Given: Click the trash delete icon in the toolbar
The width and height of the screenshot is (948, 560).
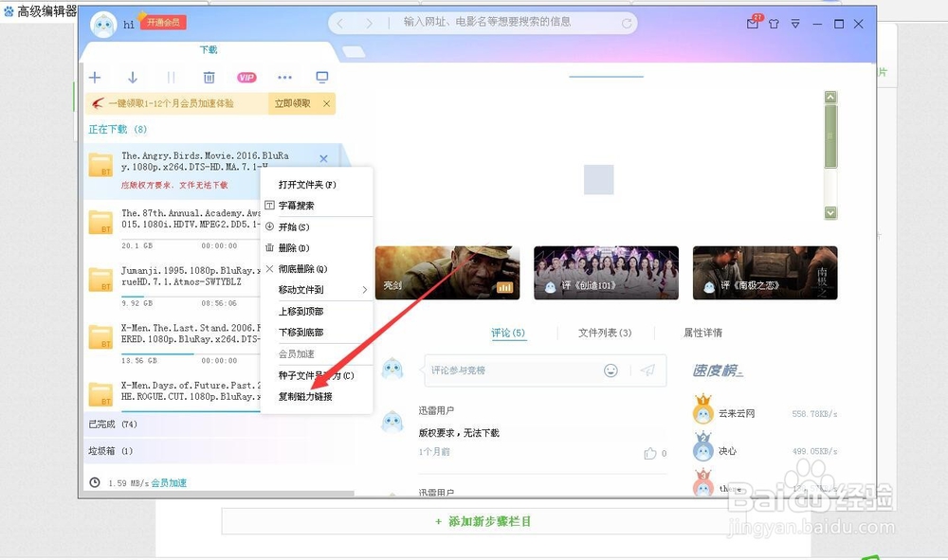Looking at the screenshot, I should pyautogui.click(x=210, y=78).
